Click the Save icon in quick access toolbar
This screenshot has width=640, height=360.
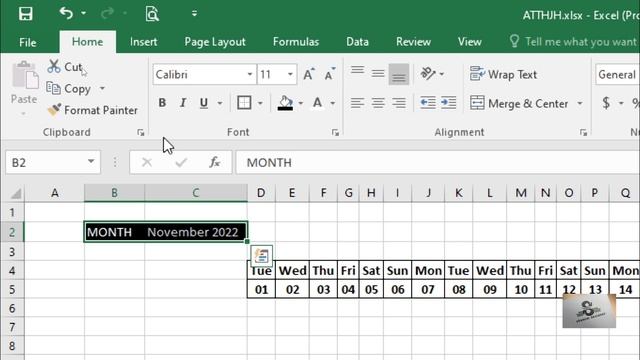pos(25,13)
